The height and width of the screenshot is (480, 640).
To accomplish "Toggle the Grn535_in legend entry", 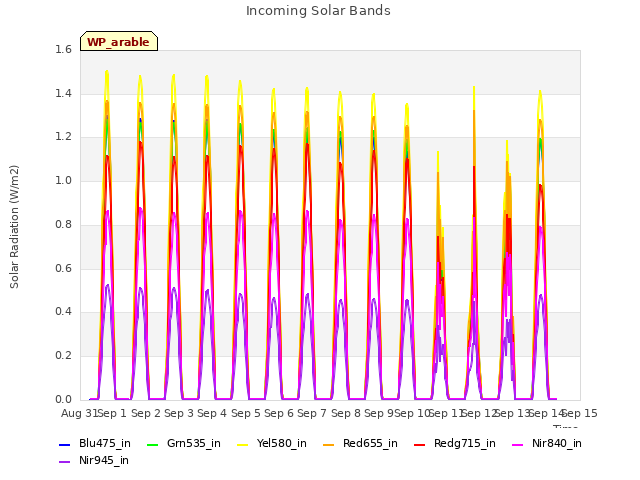I will point(184,443).
